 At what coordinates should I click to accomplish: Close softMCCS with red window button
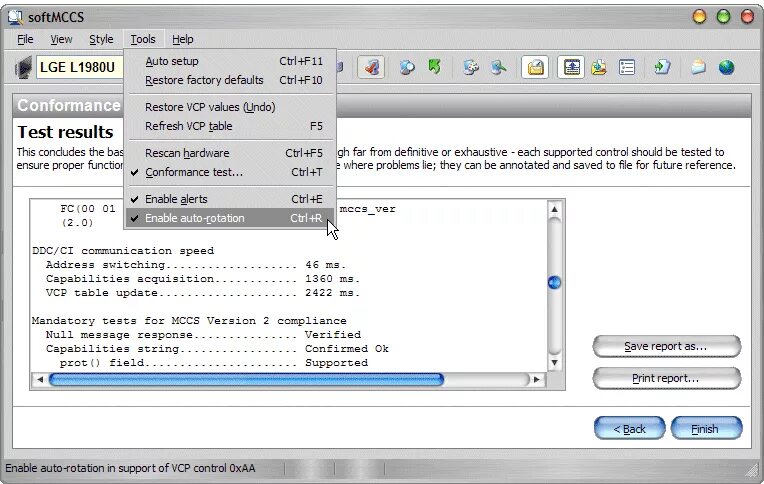pos(747,17)
